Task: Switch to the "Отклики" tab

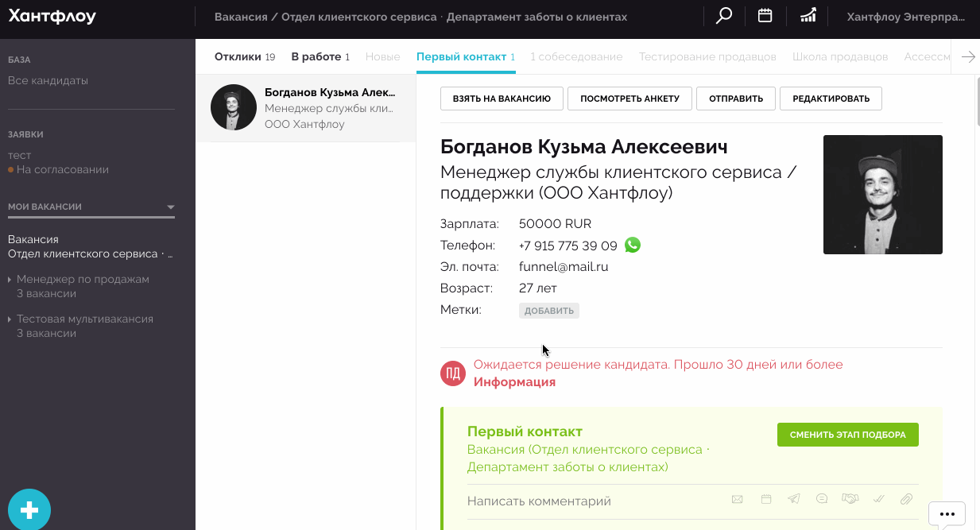Action: (238, 57)
